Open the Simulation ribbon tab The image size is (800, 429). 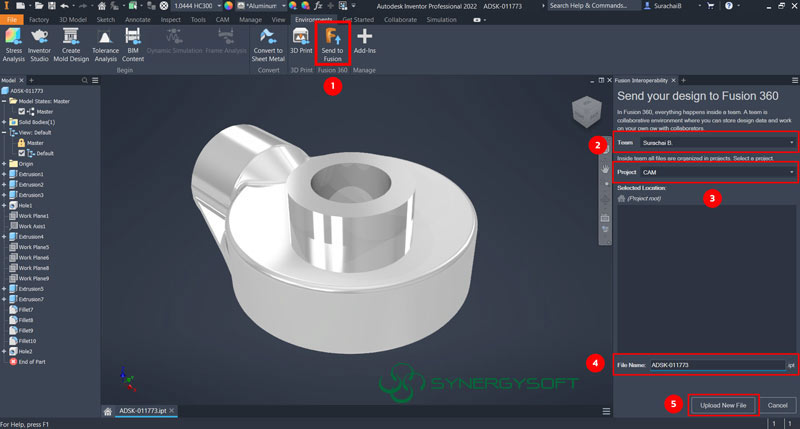(x=441, y=19)
